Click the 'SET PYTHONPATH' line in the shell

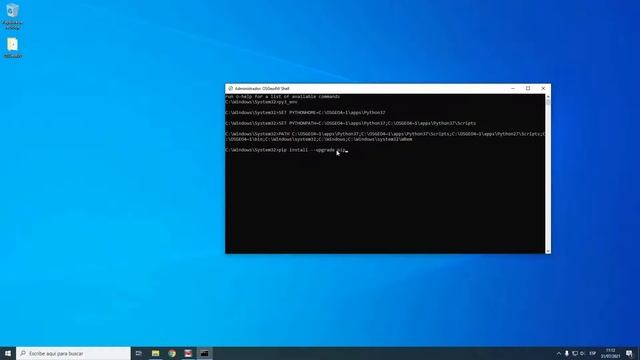click(x=351, y=123)
